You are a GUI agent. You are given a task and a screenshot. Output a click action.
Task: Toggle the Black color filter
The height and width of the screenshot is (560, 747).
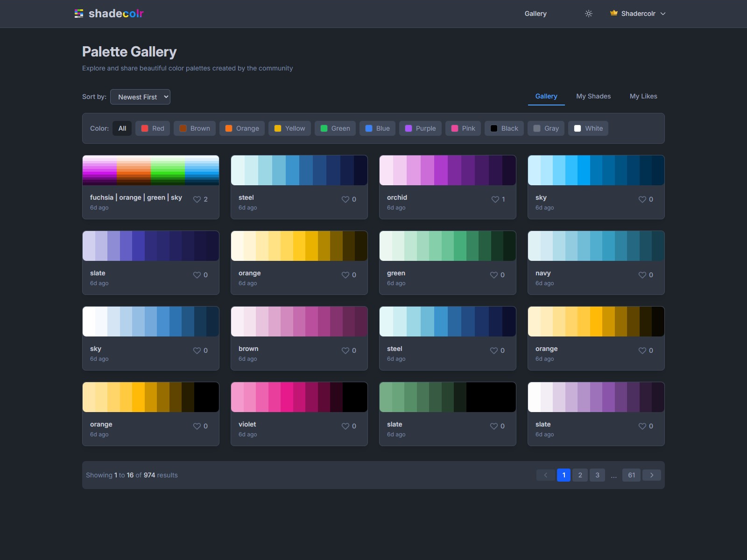504,128
